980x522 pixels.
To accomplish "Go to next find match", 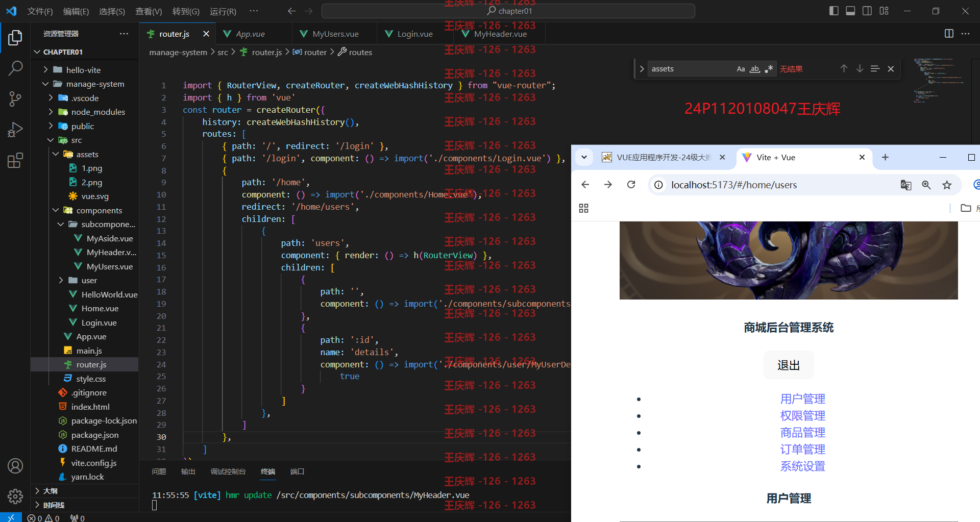I will [x=860, y=68].
